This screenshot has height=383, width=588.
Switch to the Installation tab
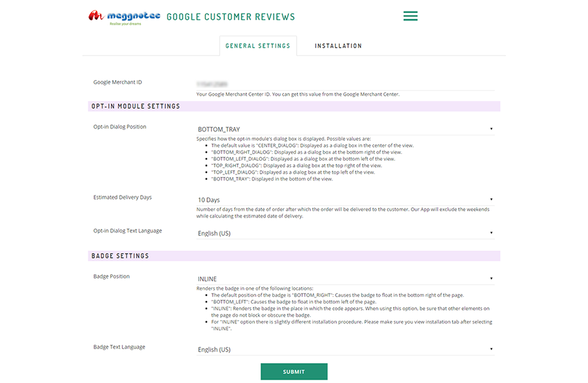coord(338,46)
